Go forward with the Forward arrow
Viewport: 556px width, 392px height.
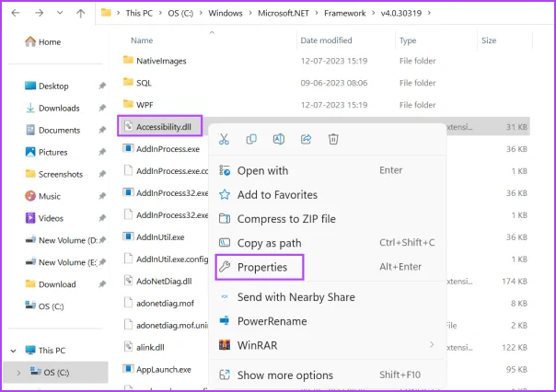click(39, 13)
